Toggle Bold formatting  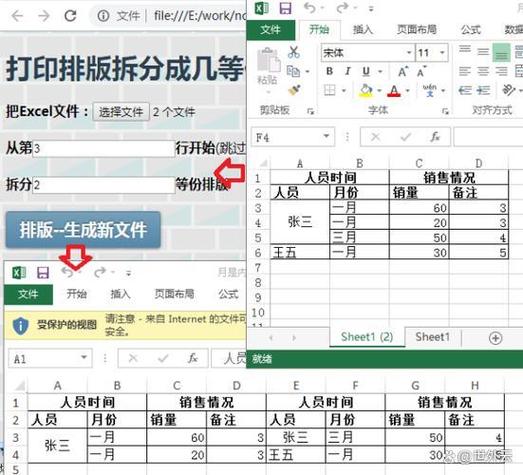[x=330, y=71]
